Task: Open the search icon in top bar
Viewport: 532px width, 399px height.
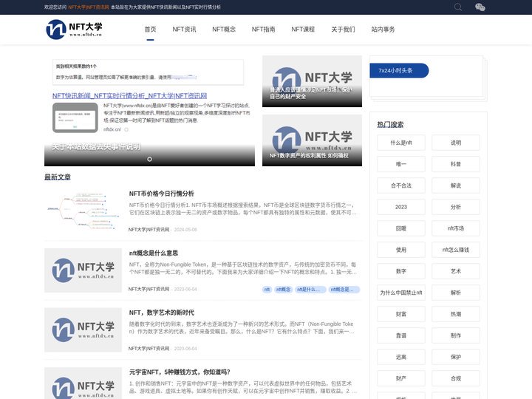Action: (457, 7)
